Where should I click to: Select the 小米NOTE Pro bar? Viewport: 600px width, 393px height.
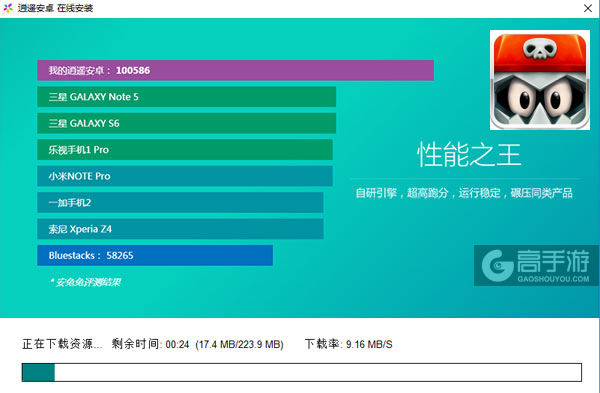185,176
